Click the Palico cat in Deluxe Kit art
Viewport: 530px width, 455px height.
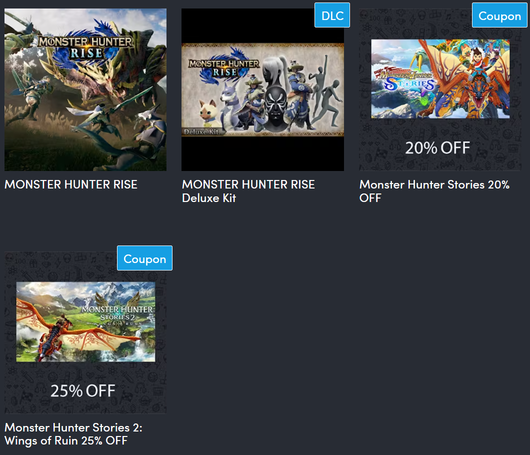pos(209,114)
